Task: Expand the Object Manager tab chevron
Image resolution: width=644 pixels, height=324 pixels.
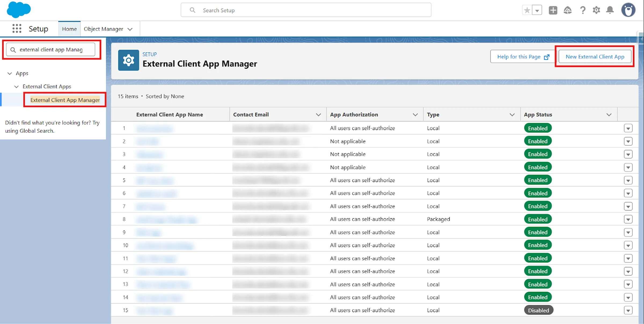Action: (x=130, y=29)
